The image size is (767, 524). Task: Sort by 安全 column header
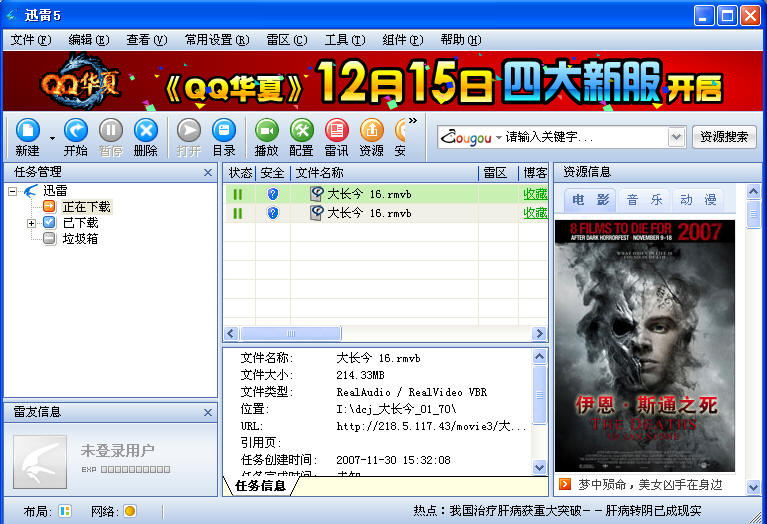[x=272, y=173]
